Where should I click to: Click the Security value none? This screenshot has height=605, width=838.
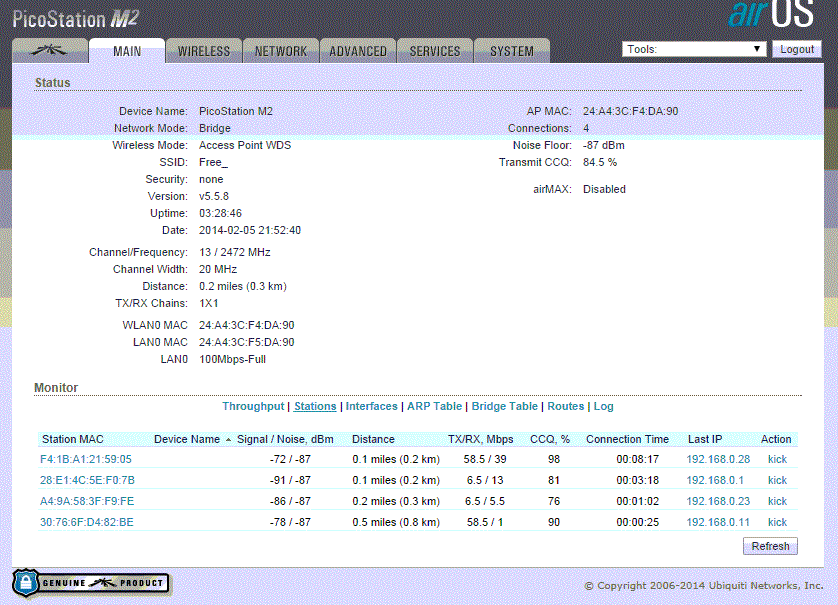(x=211, y=179)
